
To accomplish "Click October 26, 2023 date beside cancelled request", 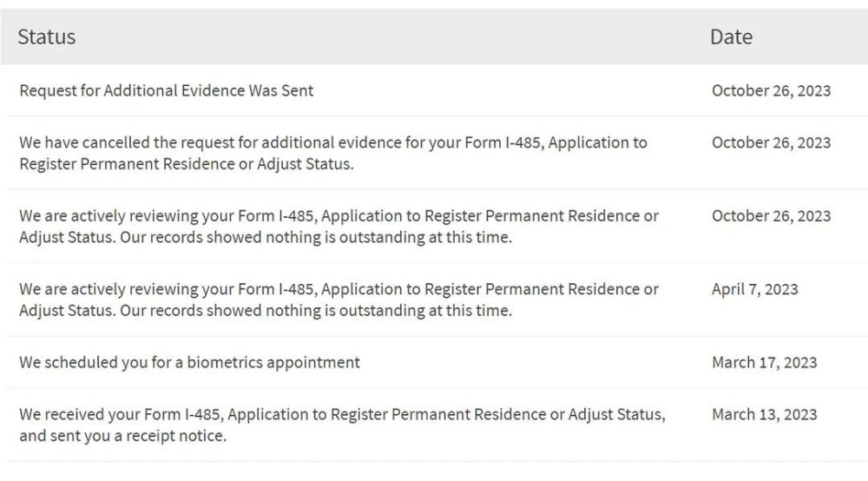I will pyautogui.click(x=771, y=142).
